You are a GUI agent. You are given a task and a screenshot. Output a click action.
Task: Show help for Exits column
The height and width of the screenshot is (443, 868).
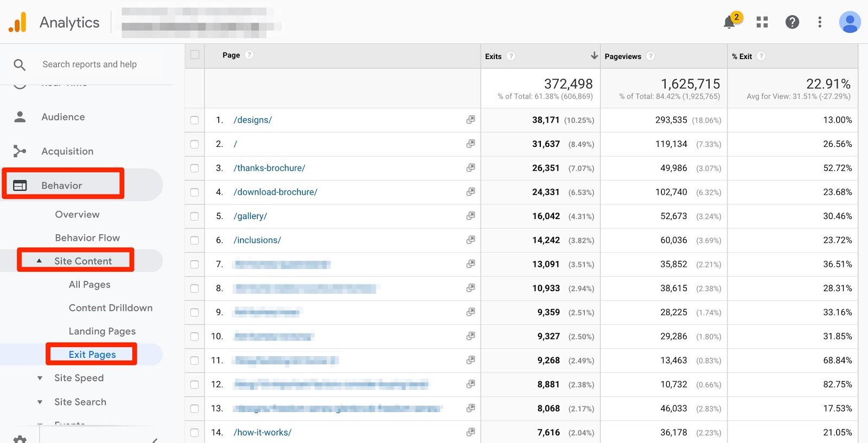[x=511, y=56]
